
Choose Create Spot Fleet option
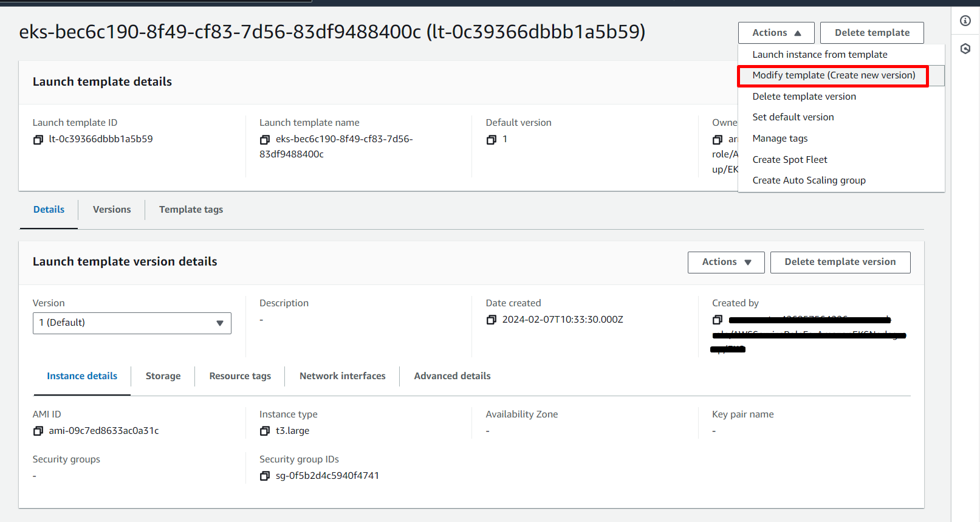tap(841, 160)
